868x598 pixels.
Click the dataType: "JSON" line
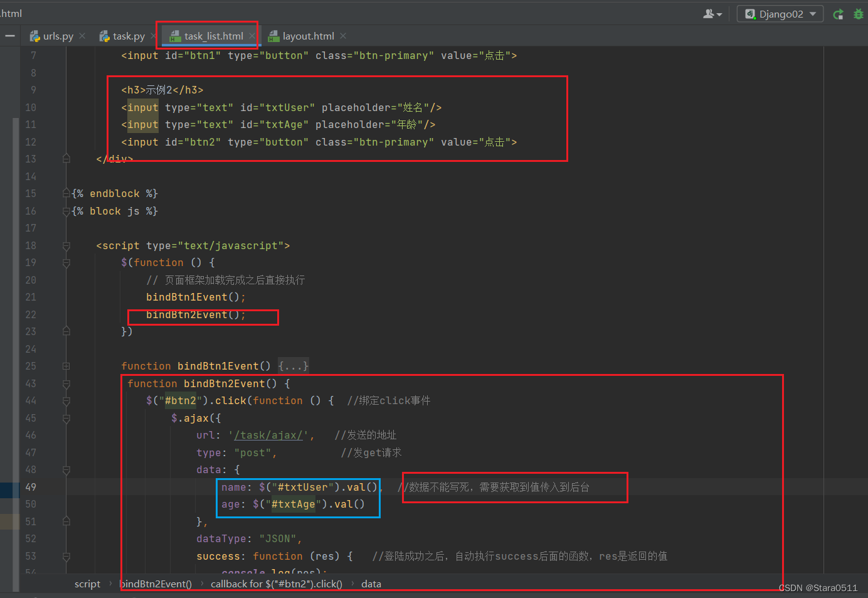pyautogui.click(x=249, y=538)
